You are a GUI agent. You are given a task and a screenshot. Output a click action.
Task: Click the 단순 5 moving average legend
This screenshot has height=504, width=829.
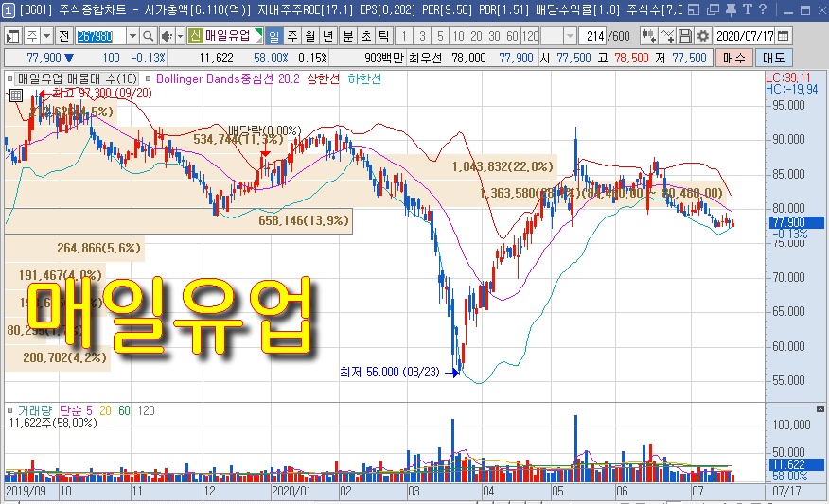coord(76,410)
